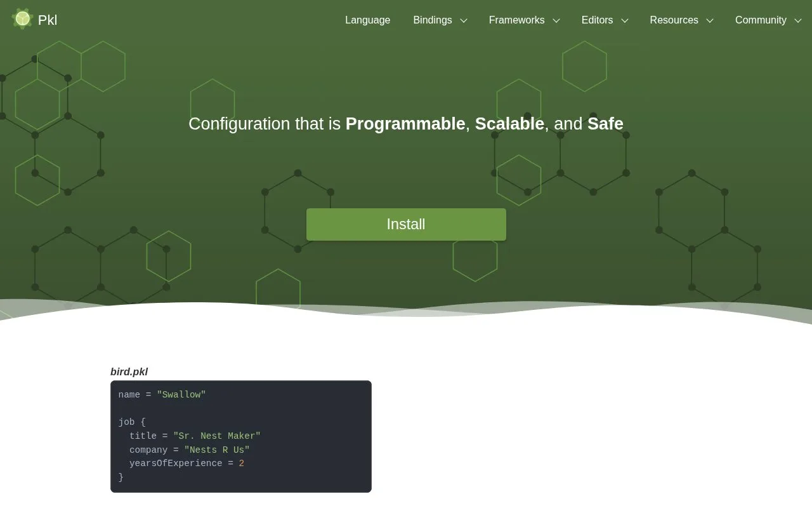Expand the Editors chevron arrow
This screenshot has width=812, height=508.
[x=625, y=20]
